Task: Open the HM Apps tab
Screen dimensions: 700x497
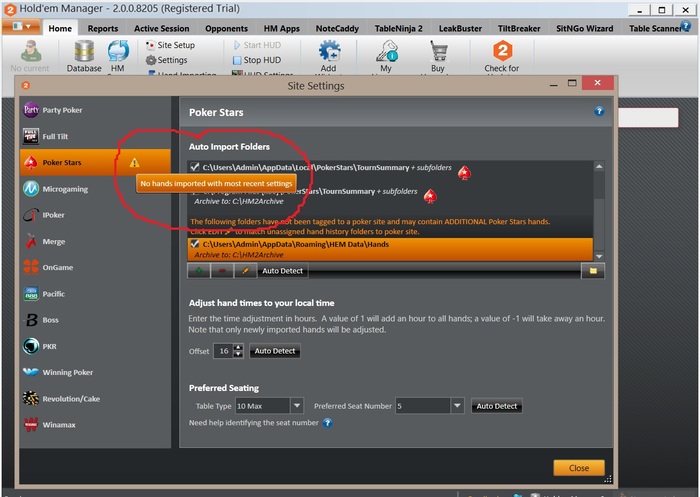Action: pos(282,28)
